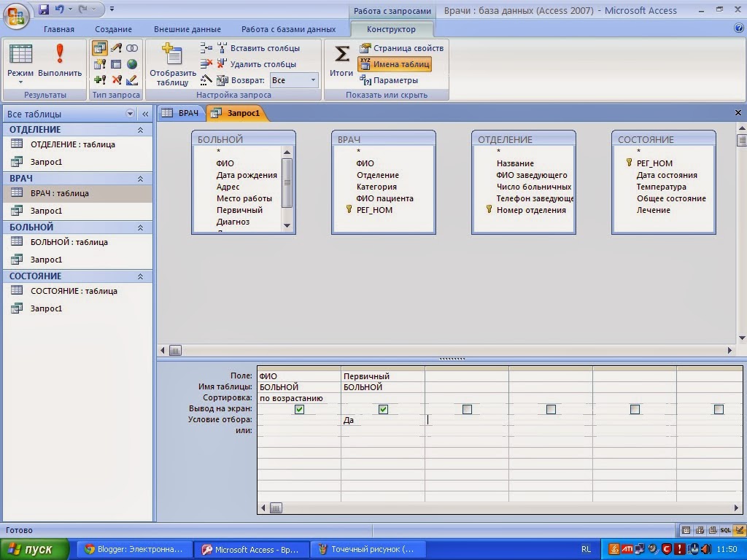The height and width of the screenshot is (560, 747).
Task: Check Вывод на экран in the fifth column
Action: click(x=635, y=409)
